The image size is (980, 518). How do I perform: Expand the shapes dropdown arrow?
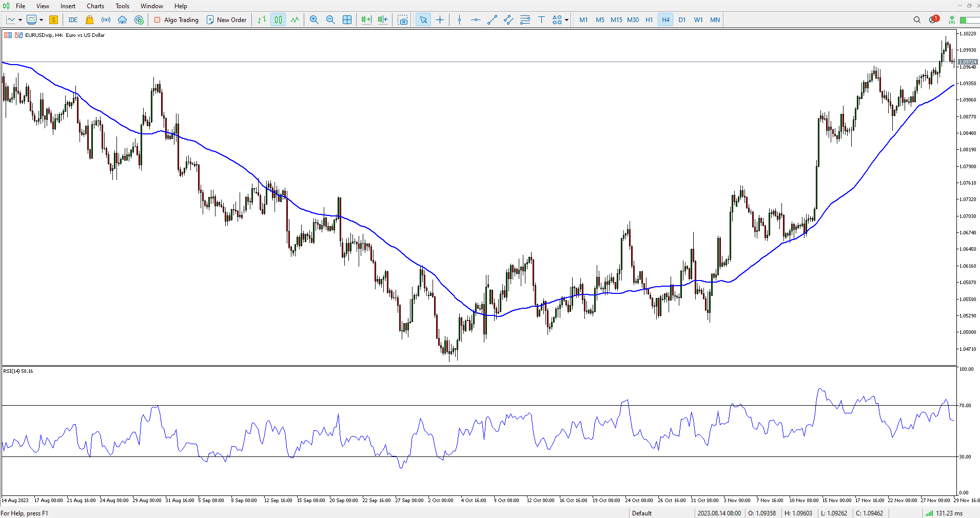pyautogui.click(x=566, y=20)
